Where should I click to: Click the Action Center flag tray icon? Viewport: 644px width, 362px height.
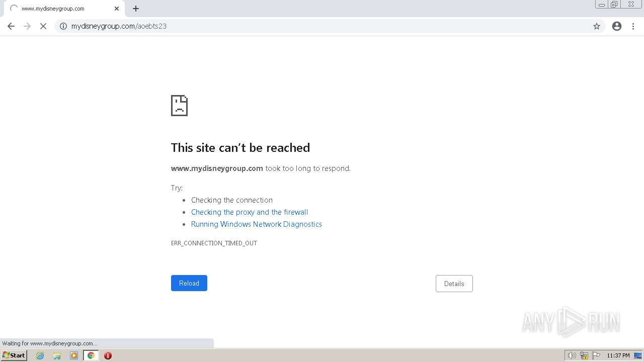click(x=596, y=355)
